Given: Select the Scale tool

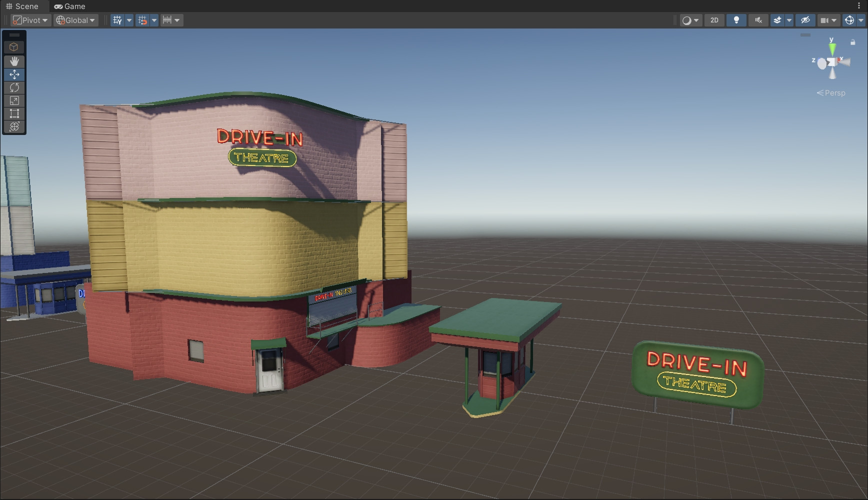Looking at the screenshot, I should tap(14, 100).
